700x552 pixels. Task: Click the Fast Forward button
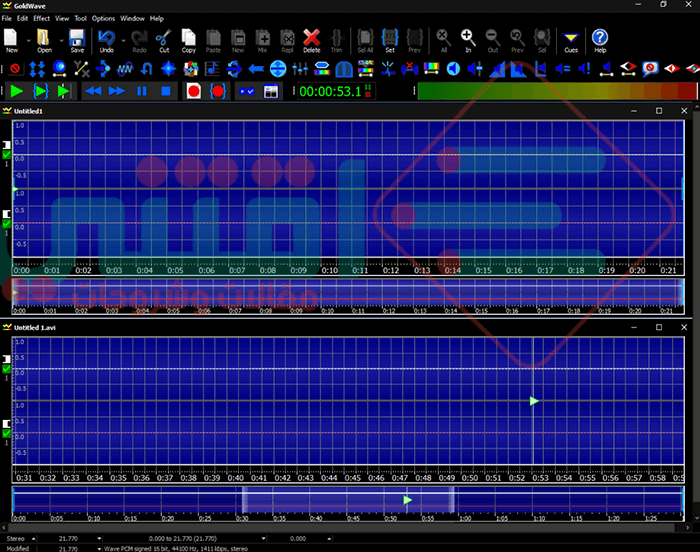click(117, 92)
